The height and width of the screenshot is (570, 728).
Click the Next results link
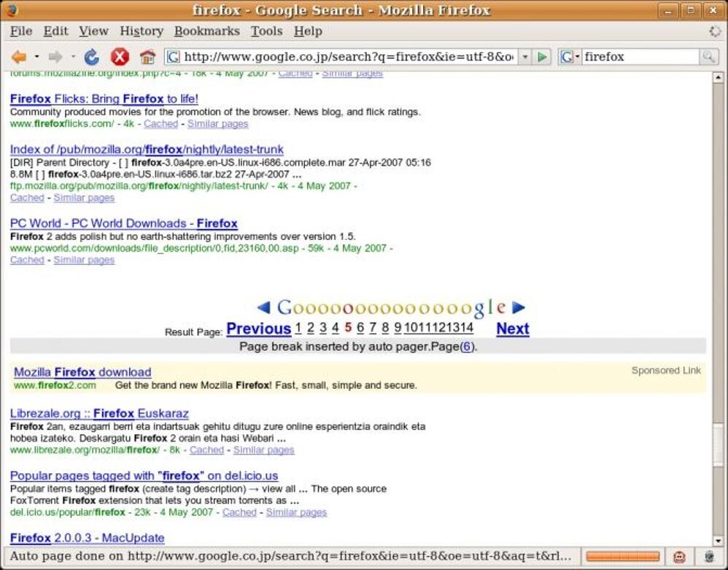[513, 329]
